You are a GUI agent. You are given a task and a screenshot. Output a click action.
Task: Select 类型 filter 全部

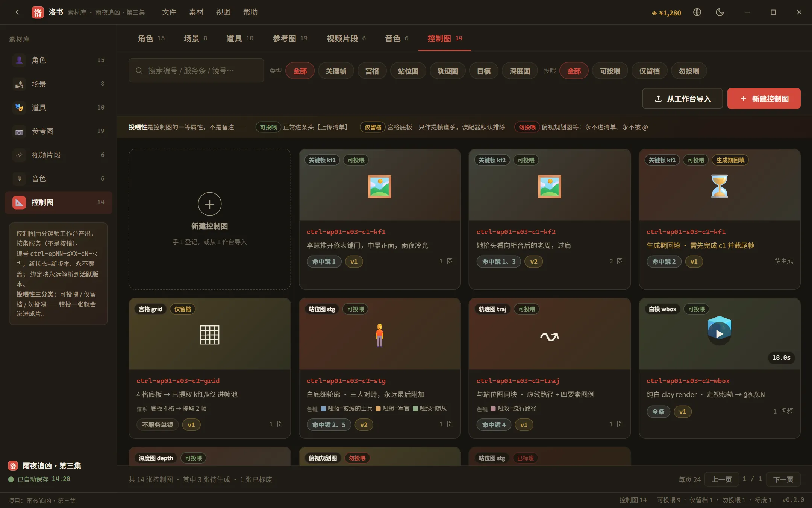coord(300,71)
